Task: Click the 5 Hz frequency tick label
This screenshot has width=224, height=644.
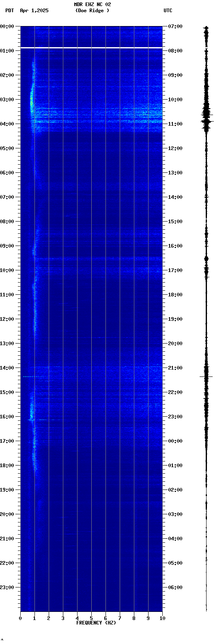Action: pos(91,618)
